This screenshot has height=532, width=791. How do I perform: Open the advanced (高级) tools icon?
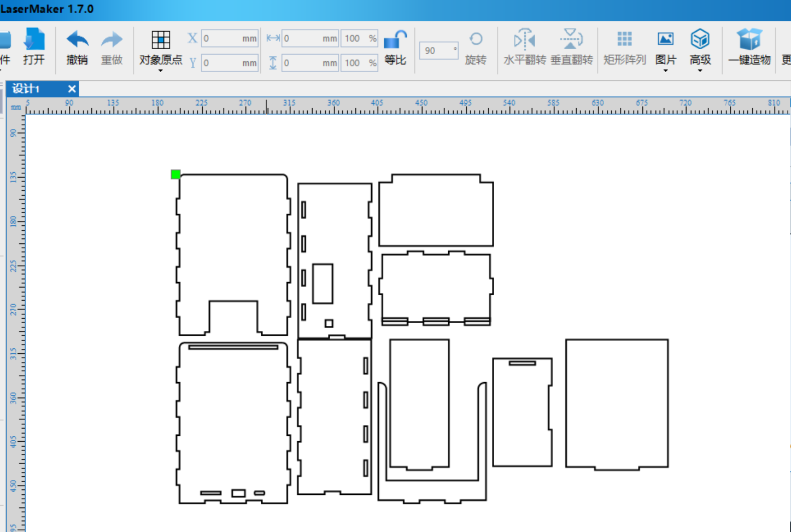[x=700, y=39]
